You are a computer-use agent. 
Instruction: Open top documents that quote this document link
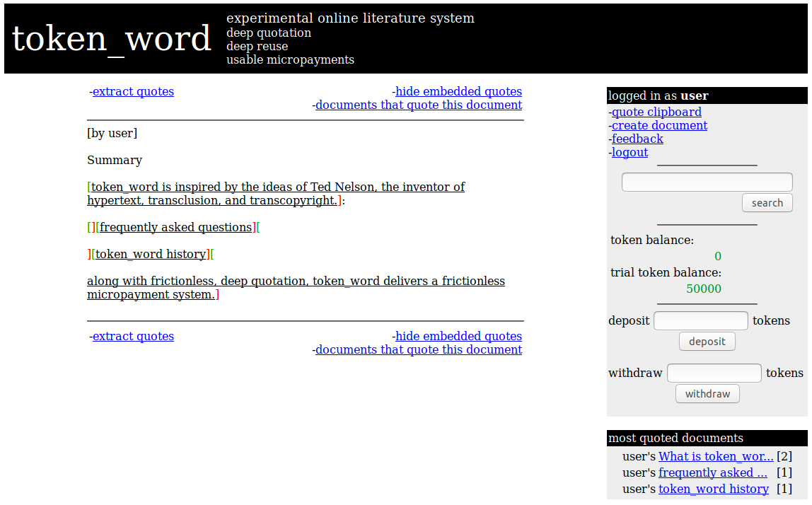[x=419, y=105]
